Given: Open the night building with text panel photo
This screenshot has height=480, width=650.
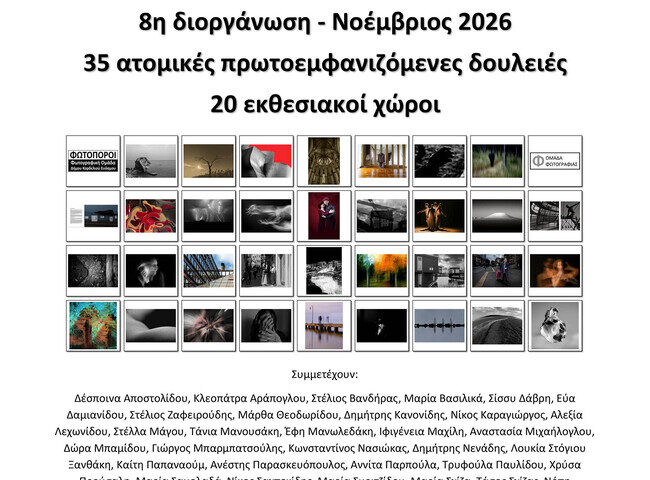Looking at the screenshot, I should 93,216.
